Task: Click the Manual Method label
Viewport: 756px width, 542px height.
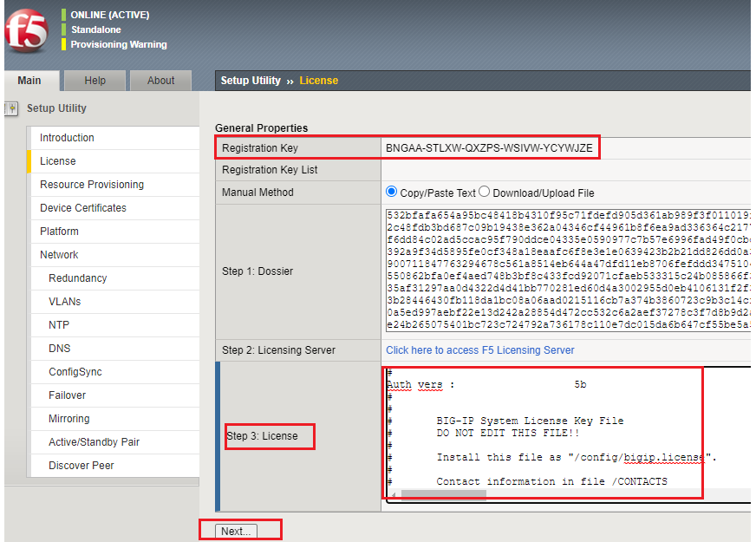Action: (x=257, y=193)
